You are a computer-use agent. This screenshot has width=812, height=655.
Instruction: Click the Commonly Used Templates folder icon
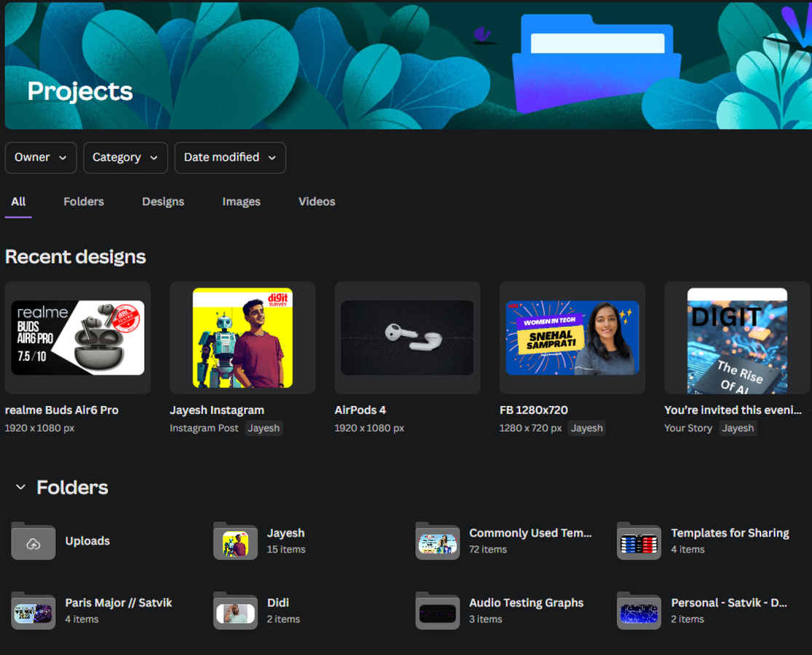[437, 541]
